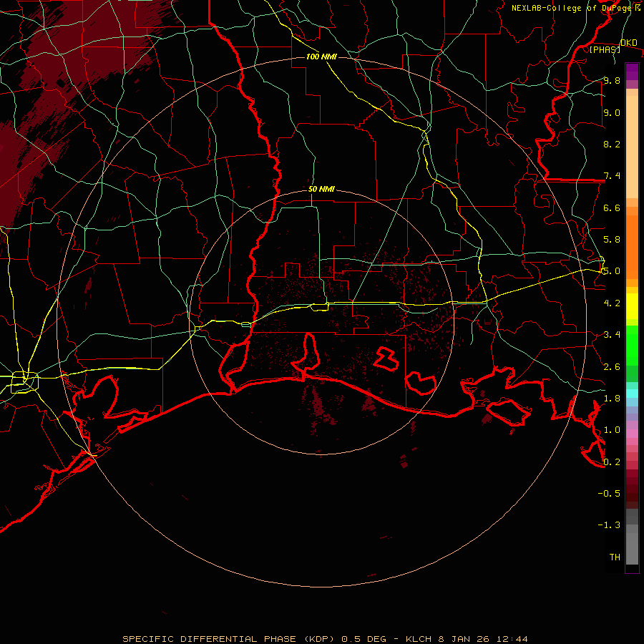Pick the purple top segment of color scale
This screenshot has height=644, width=644.
click(x=632, y=72)
